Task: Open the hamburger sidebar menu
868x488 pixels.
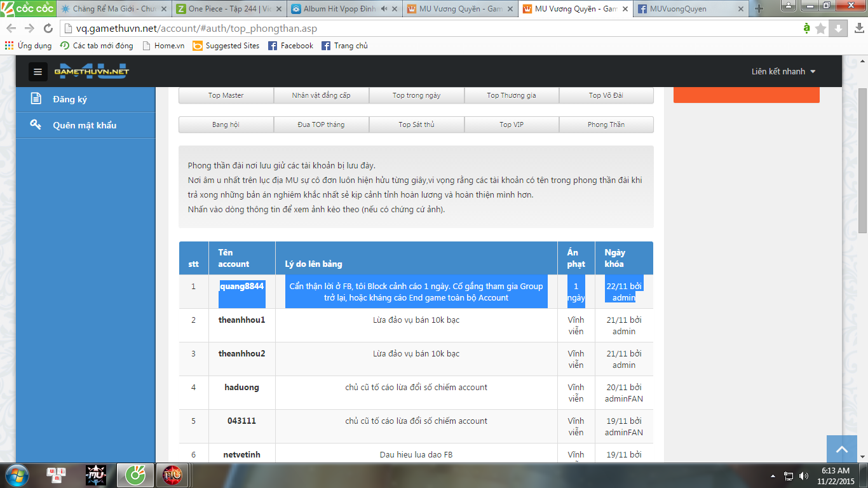Action: coord(37,72)
